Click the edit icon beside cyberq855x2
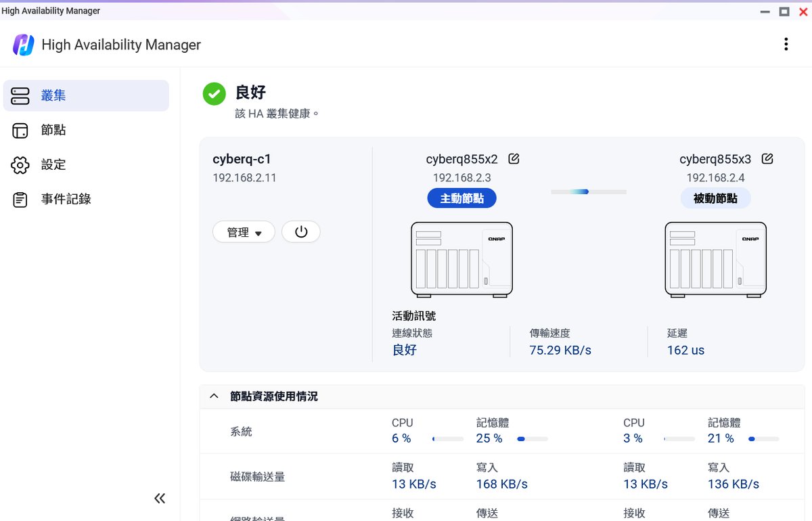812x521 pixels. (514, 159)
